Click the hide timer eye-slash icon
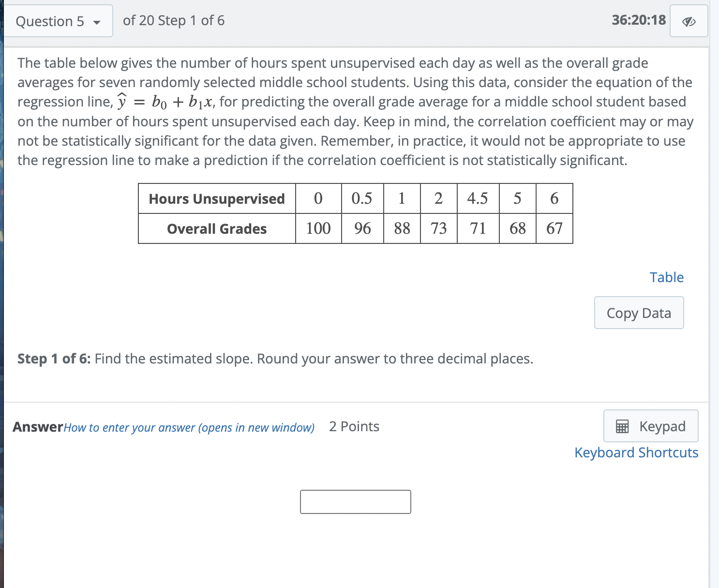Viewport: 719px width, 588px height. coord(689,21)
